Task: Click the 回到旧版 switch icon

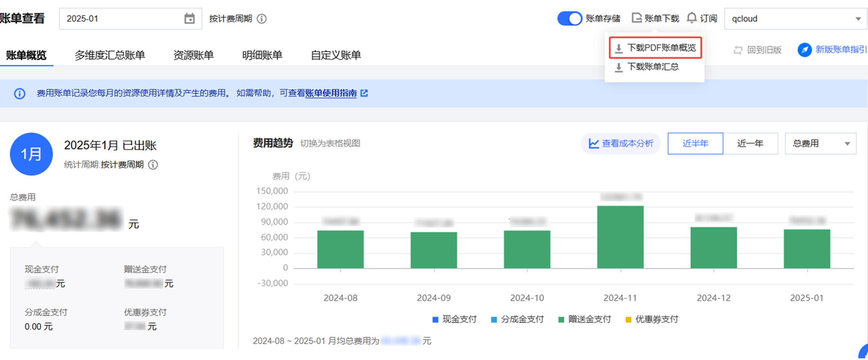Action: click(x=738, y=50)
